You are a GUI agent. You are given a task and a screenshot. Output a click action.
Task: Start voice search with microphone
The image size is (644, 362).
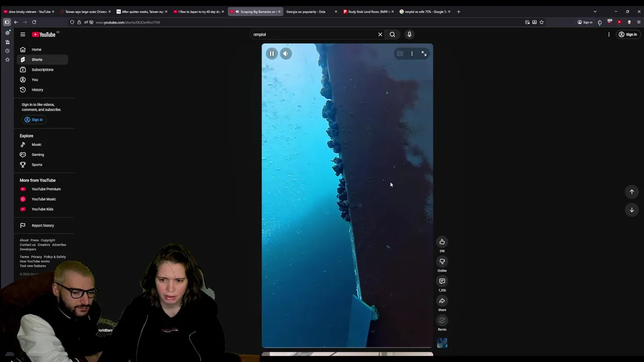pyautogui.click(x=410, y=34)
